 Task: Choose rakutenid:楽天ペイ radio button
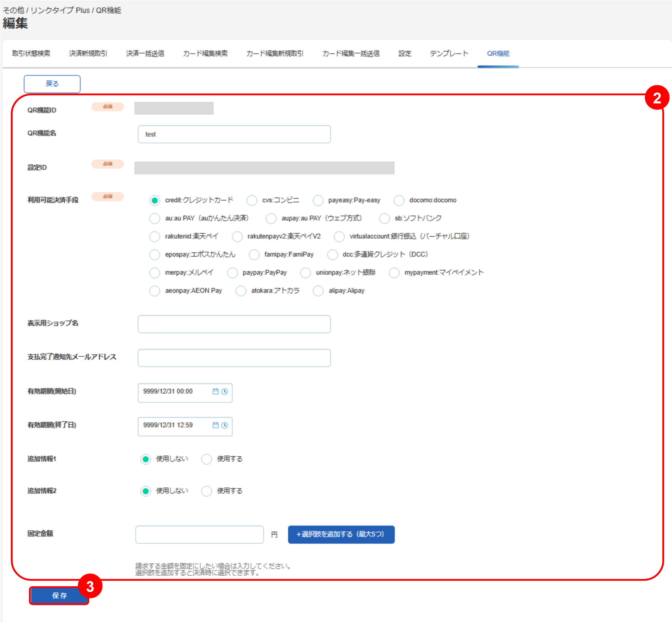(155, 237)
